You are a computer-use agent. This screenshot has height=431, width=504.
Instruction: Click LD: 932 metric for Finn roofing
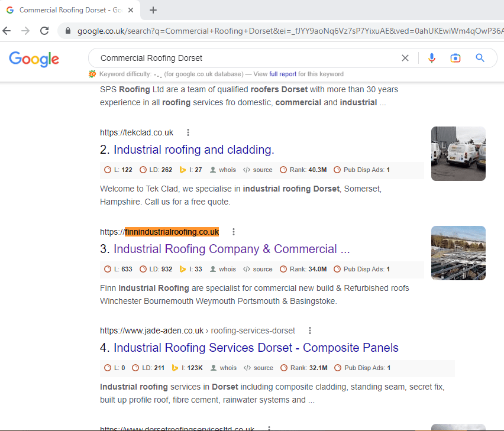(156, 269)
